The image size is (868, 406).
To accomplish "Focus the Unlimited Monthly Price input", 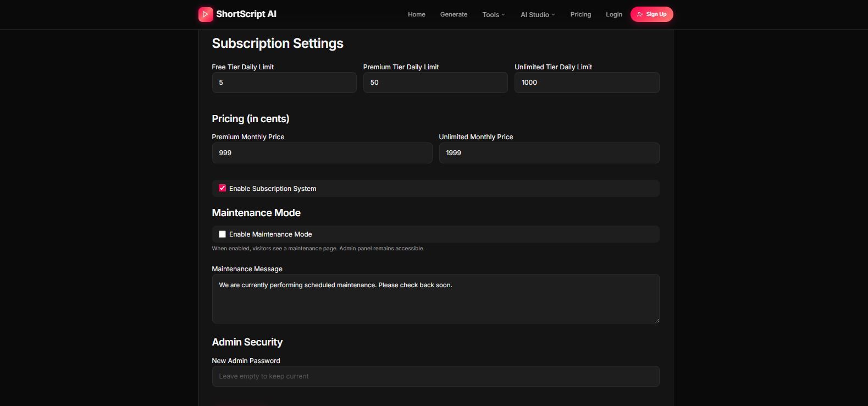I will point(549,153).
